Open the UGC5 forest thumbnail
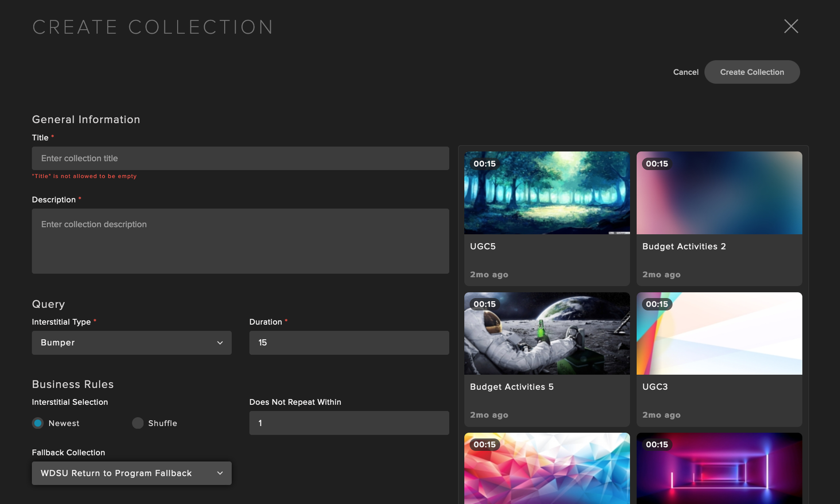840x504 pixels. pyautogui.click(x=547, y=193)
